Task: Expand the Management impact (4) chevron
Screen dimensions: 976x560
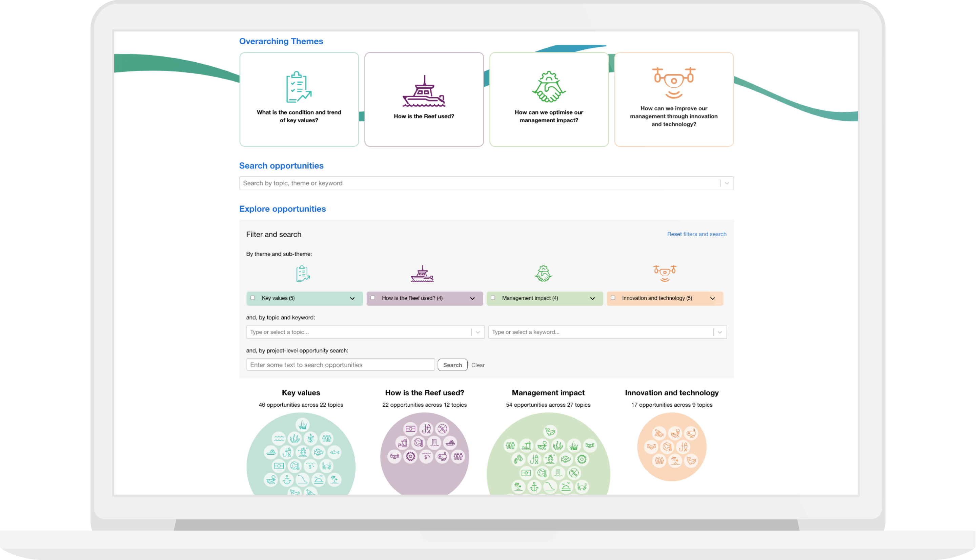Action: point(592,299)
